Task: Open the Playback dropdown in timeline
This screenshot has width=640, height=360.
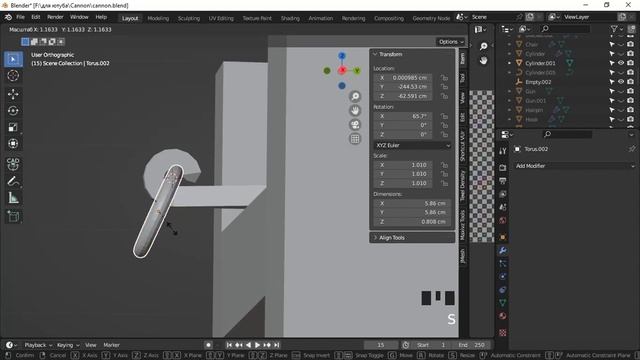Action: point(38,345)
